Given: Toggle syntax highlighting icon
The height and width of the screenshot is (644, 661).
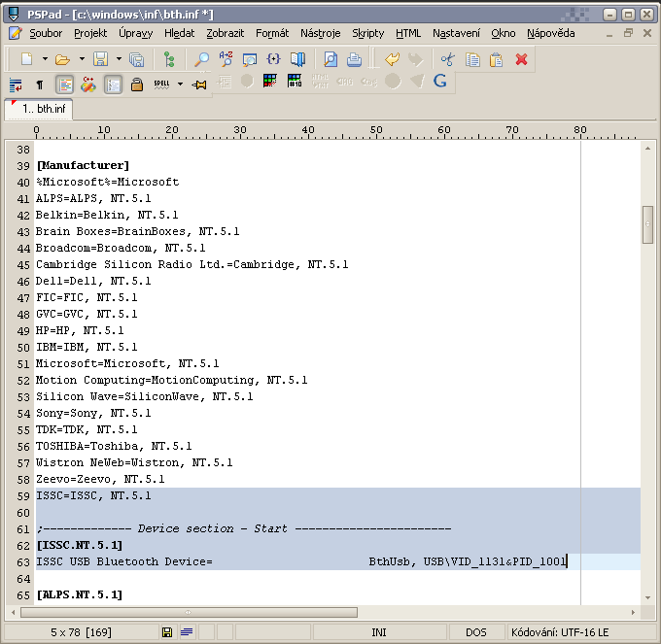Looking at the screenshot, I should pyautogui.click(x=65, y=85).
